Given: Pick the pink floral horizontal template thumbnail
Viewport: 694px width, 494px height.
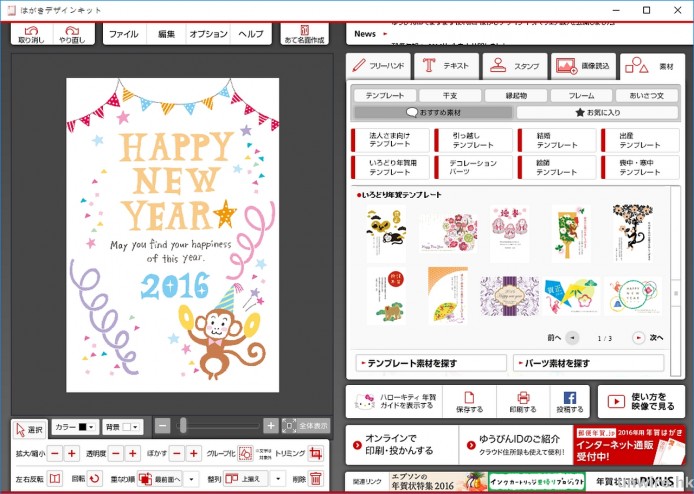Looking at the screenshot, I should [448, 232].
